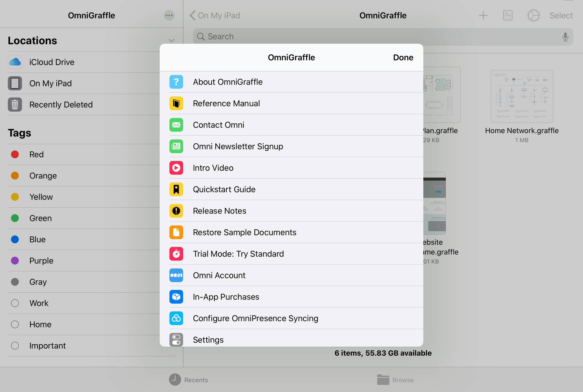The image size is (583, 392).
Task: Click the Configure OmniPresence Syncing icon
Action: pyautogui.click(x=176, y=318)
